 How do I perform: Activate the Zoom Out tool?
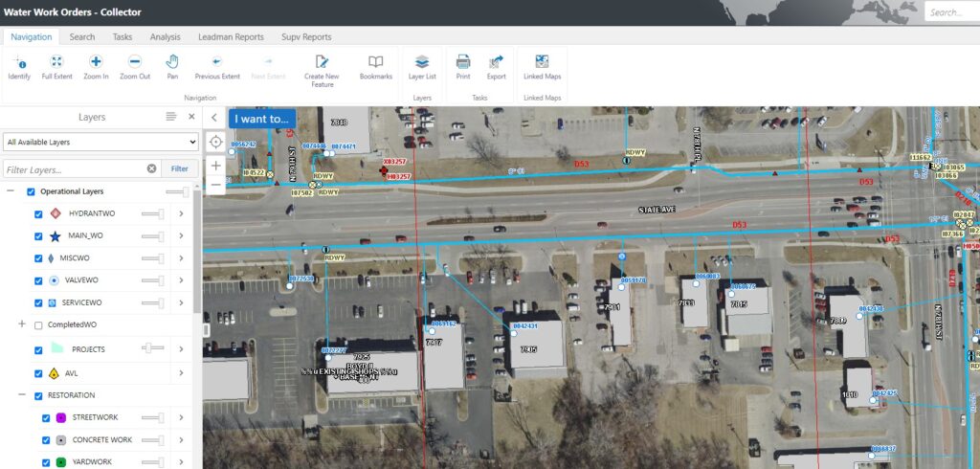(135, 68)
